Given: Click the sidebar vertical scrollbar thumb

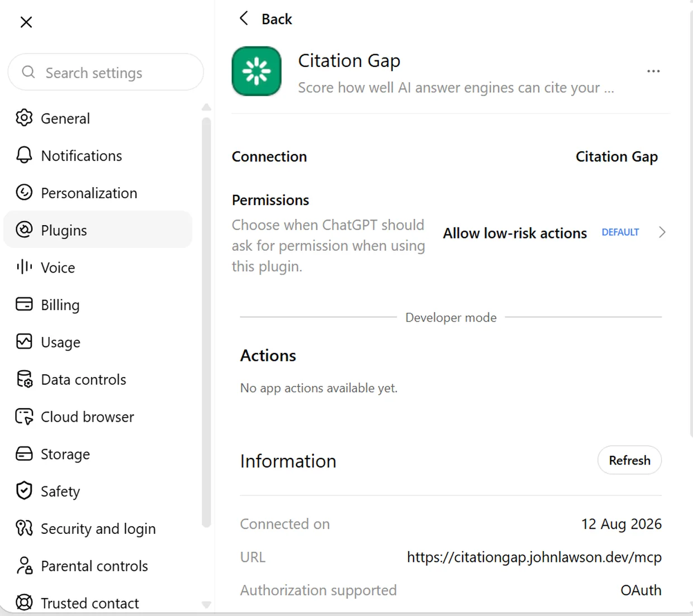Looking at the screenshot, I should tap(206, 322).
